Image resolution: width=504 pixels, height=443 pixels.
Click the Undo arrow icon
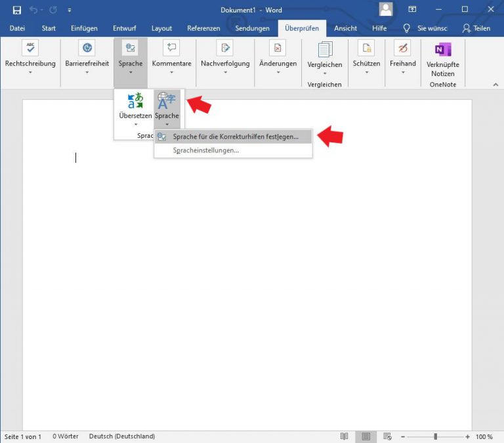coord(33,10)
